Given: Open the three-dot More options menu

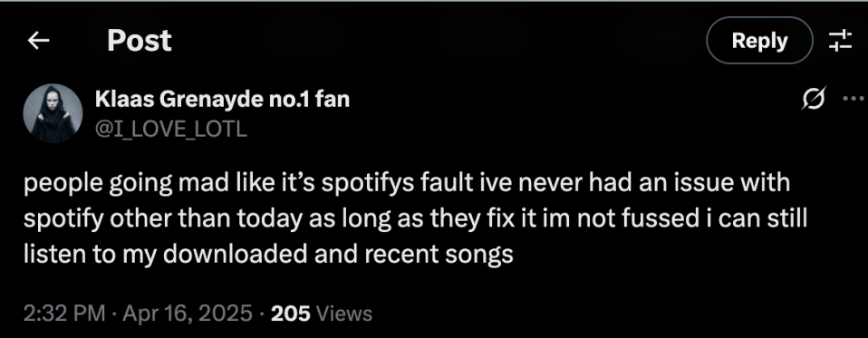Looking at the screenshot, I should click(x=854, y=100).
